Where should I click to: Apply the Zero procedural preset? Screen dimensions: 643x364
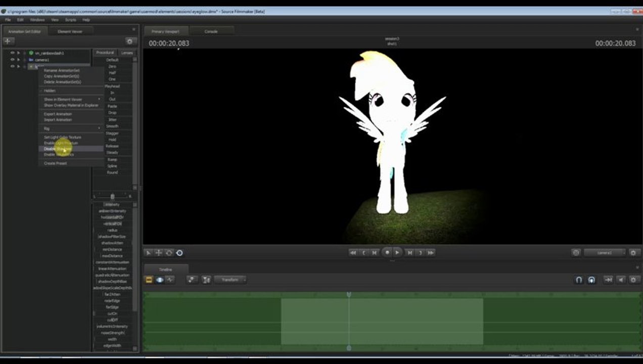click(x=112, y=66)
